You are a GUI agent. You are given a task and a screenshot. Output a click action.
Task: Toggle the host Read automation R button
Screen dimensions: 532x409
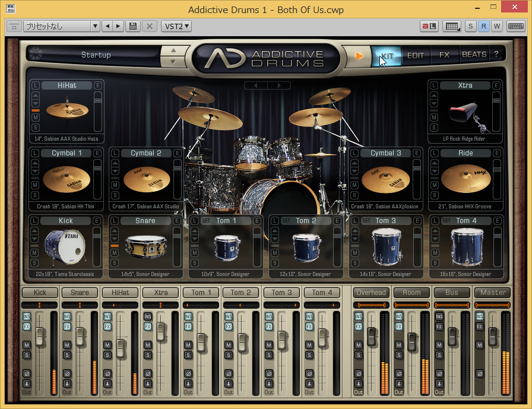point(483,26)
